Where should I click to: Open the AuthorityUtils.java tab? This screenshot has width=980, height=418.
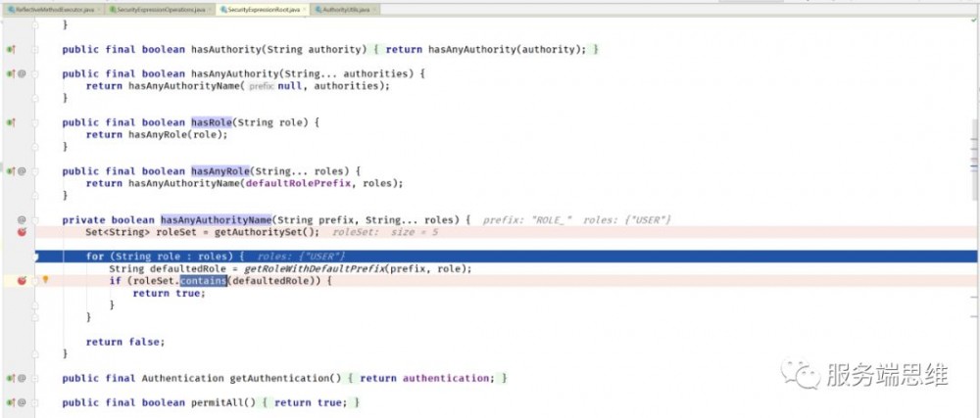coord(345,10)
